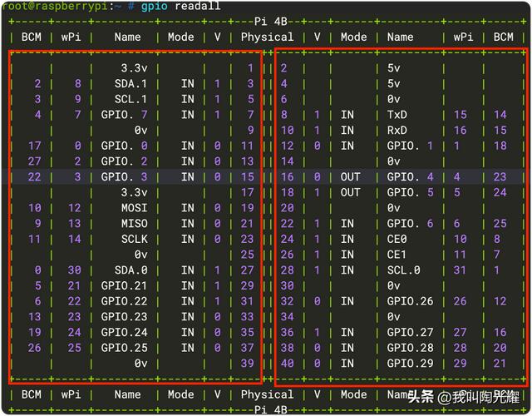Click the top-right 'wPi' column header
This screenshot has height=416, width=532.
463,37
